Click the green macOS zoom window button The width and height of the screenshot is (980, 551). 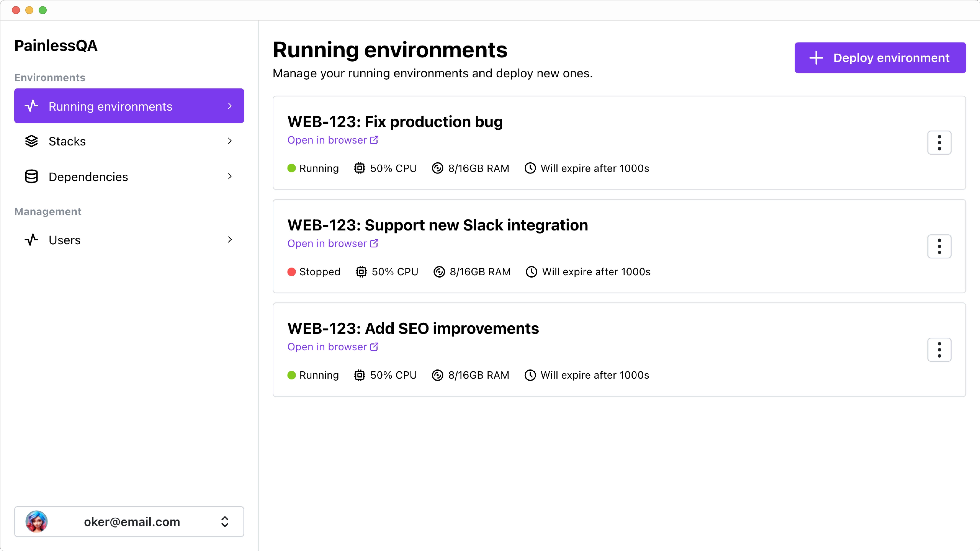[x=43, y=10]
